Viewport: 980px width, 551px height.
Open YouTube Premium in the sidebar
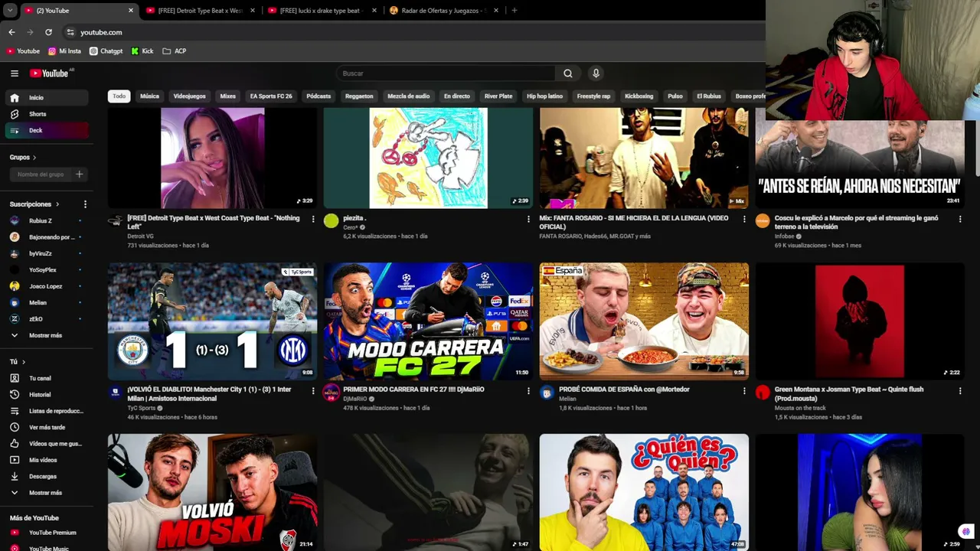pos(47,533)
